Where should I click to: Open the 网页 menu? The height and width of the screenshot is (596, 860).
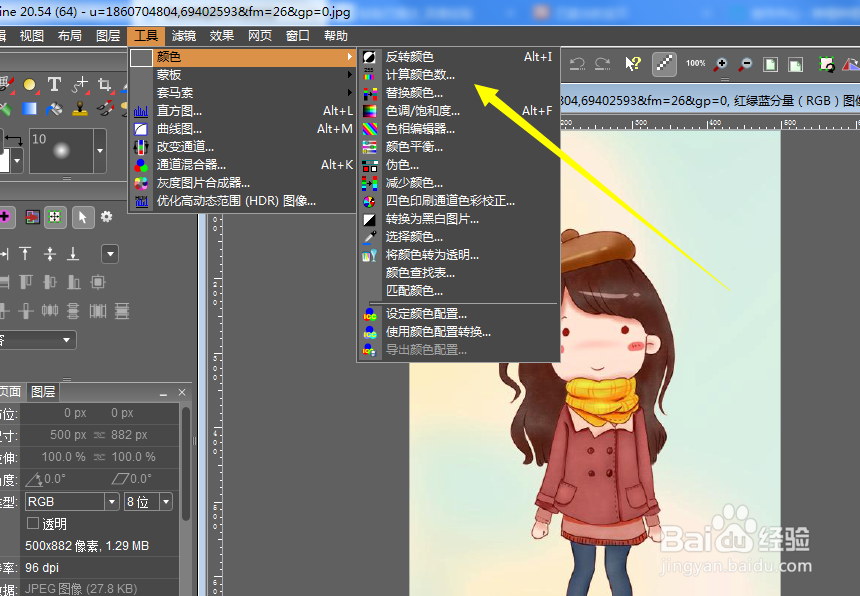[260, 36]
